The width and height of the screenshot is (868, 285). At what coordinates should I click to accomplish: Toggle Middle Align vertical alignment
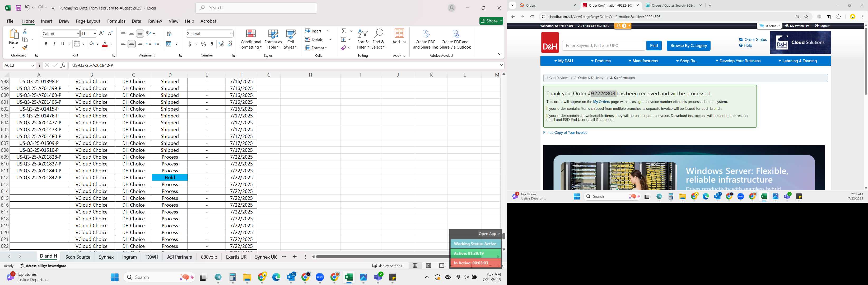click(x=131, y=33)
